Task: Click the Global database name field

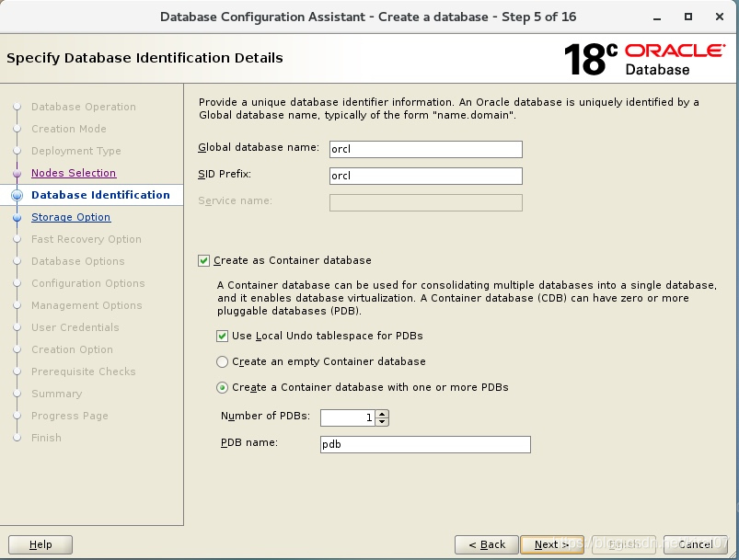Action: coord(425,149)
